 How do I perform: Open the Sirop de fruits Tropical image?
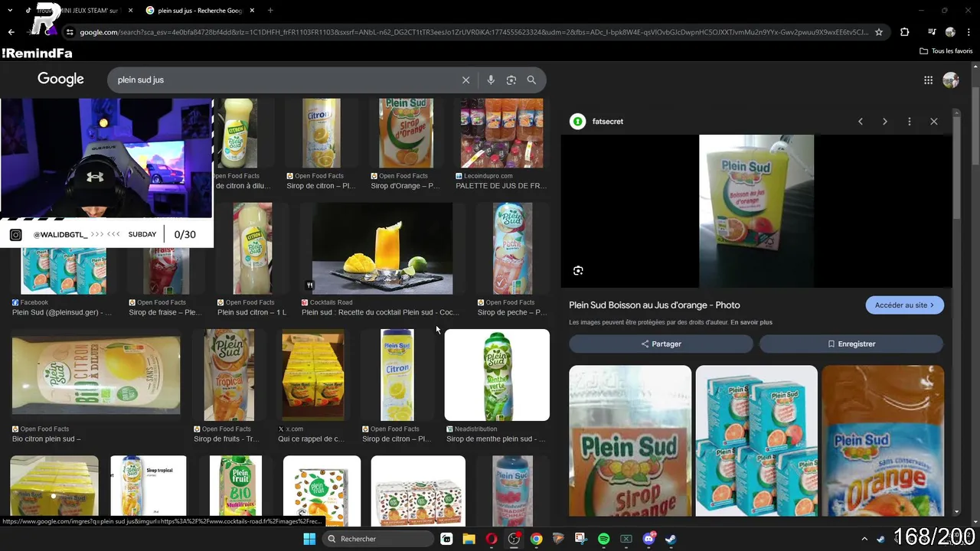coord(229,375)
